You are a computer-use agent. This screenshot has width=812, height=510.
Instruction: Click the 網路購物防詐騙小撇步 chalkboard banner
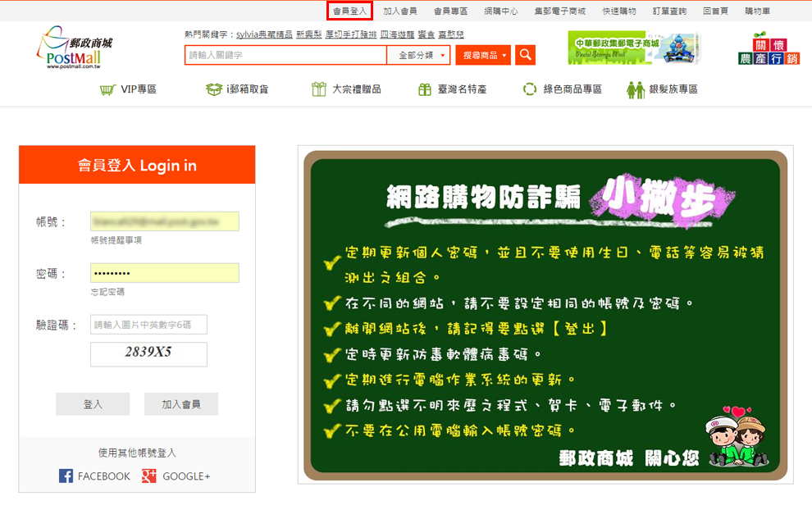(545, 315)
